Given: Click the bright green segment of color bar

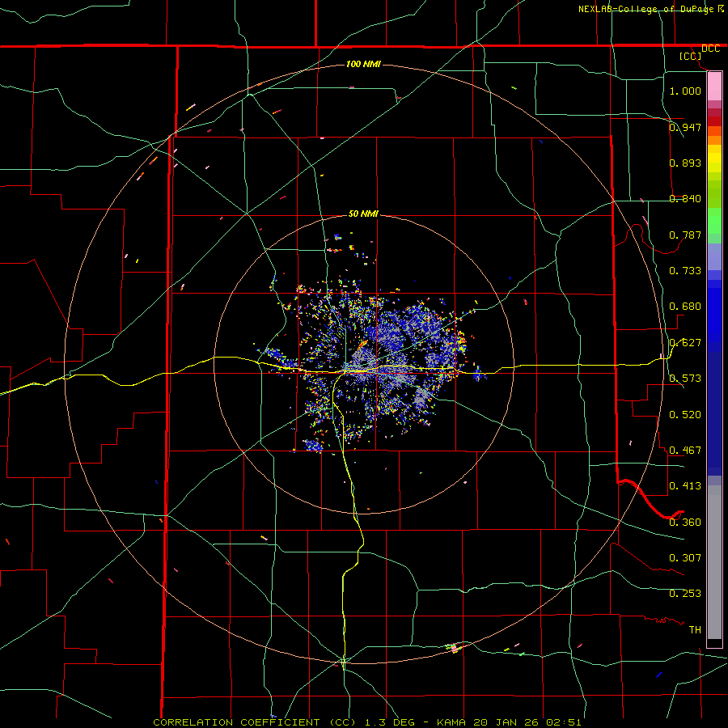Looking at the screenshot, I should click(x=714, y=221).
